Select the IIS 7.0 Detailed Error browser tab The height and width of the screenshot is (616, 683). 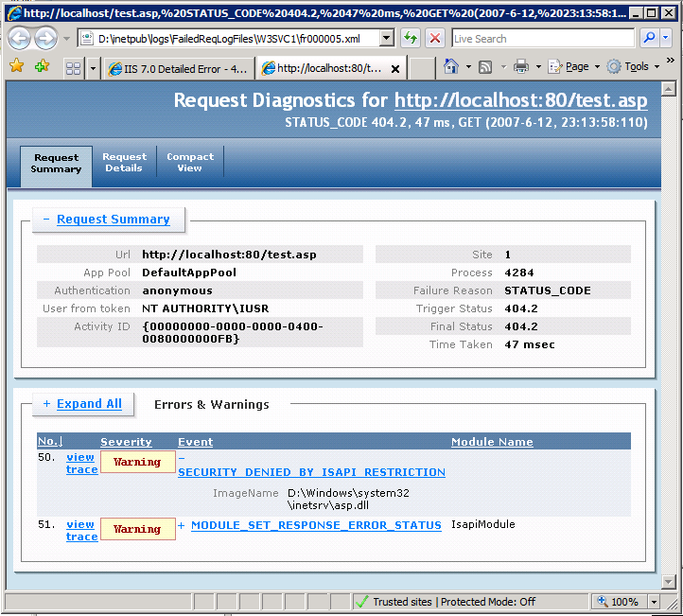[177, 69]
